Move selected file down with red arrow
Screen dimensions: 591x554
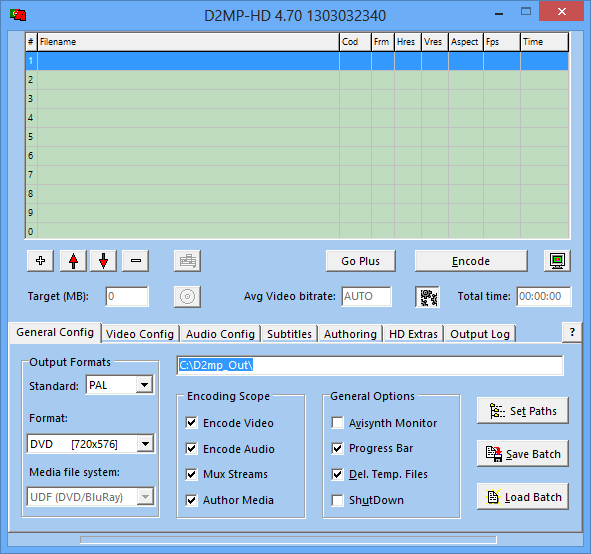coord(103,260)
